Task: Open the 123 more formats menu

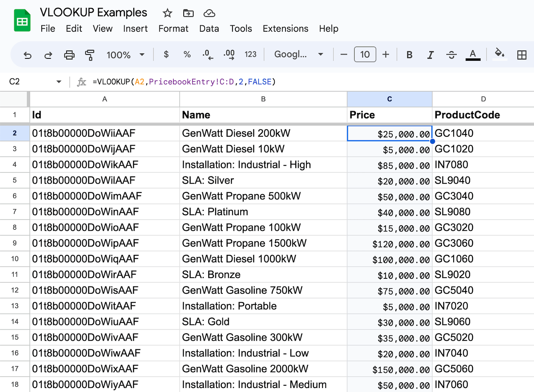Action: tap(250, 54)
